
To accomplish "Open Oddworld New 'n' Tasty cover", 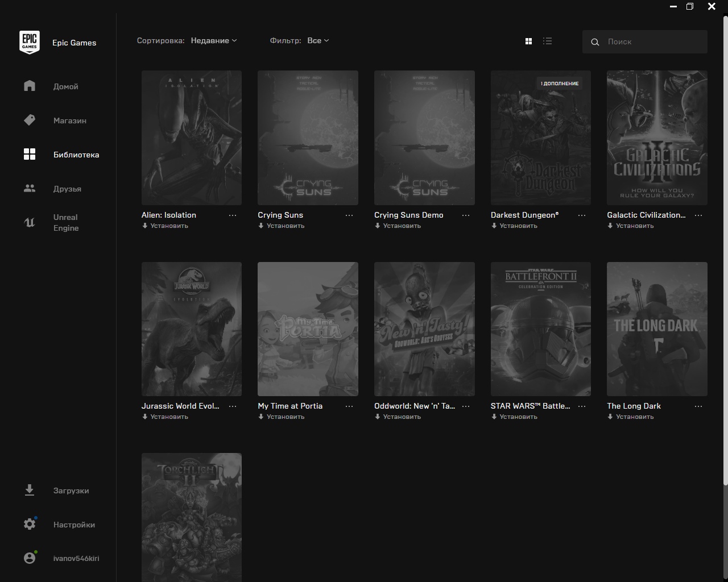I will click(424, 329).
